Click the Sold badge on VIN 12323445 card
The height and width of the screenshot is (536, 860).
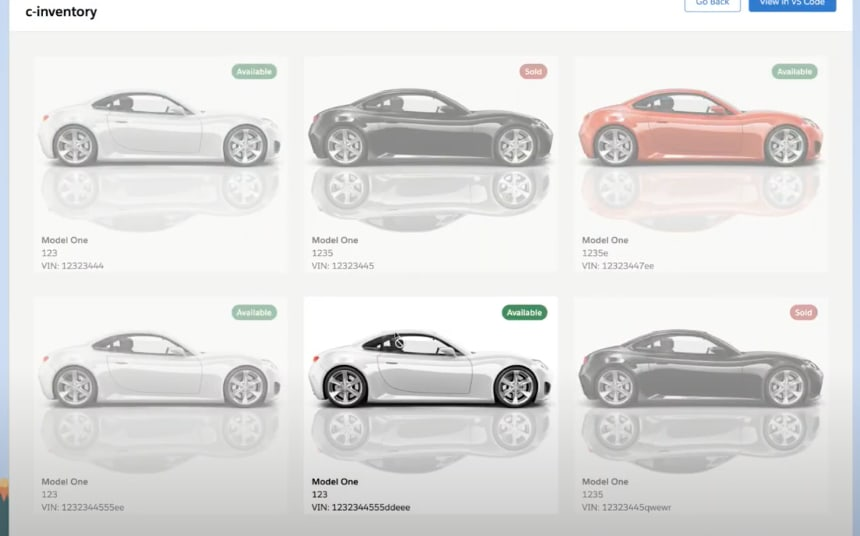[x=533, y=71]
